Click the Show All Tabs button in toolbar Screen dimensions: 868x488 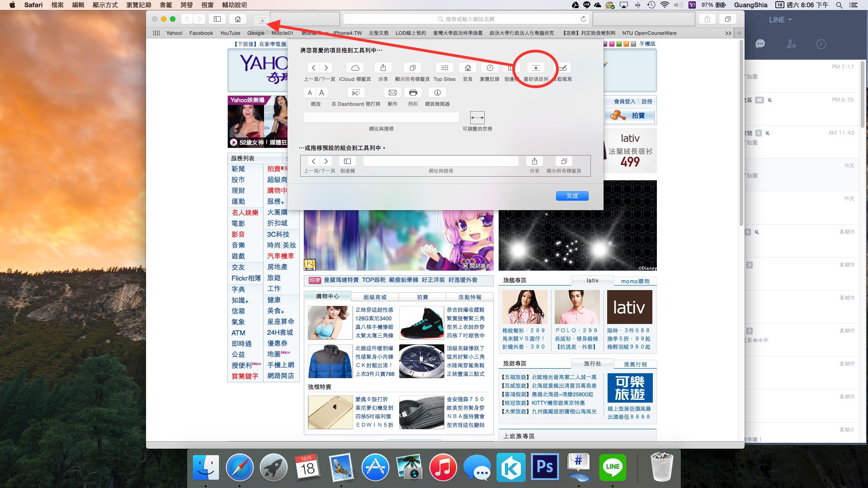point(727,19)
